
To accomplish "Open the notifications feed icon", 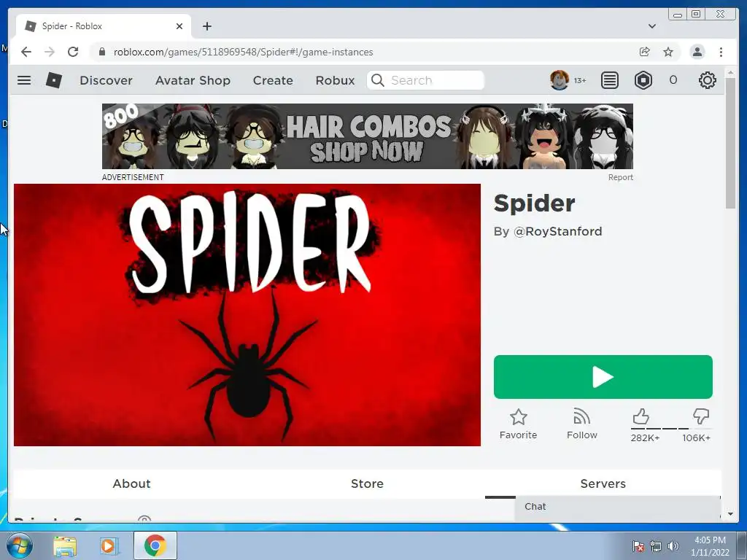I will 609,80.
